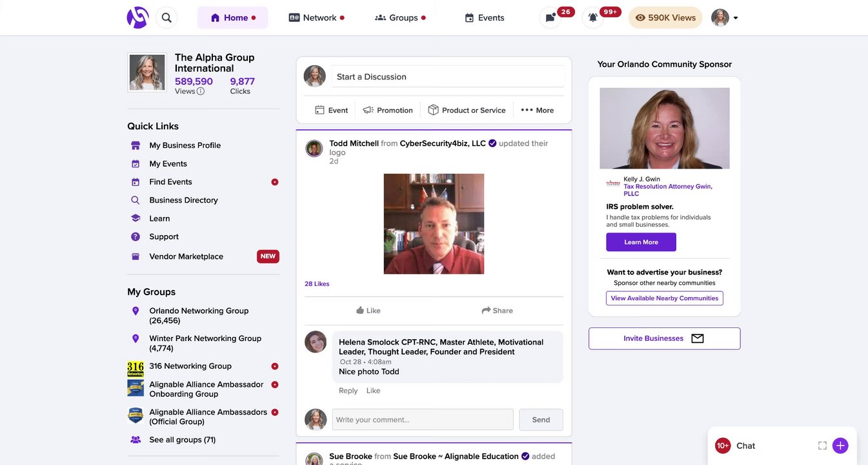Expand the Chat panel to fullscreen
This screenshot has height=465, width=868.
pos(822,446)
